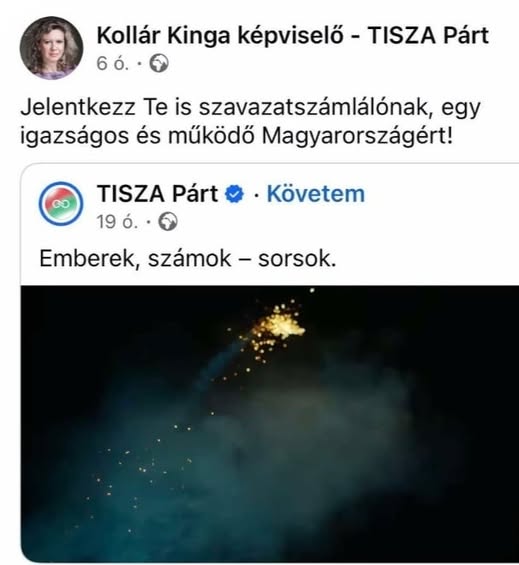519x565 pixels.
Task: Click the Emberek, számok – sorsok caption
Action: (188, 259)
